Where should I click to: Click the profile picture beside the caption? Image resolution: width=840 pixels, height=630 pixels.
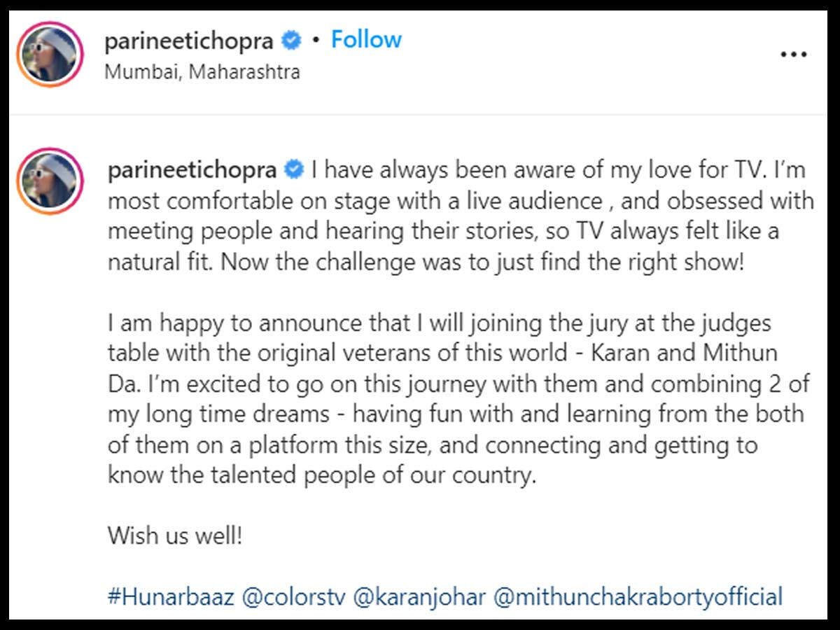tap(50, 181)
